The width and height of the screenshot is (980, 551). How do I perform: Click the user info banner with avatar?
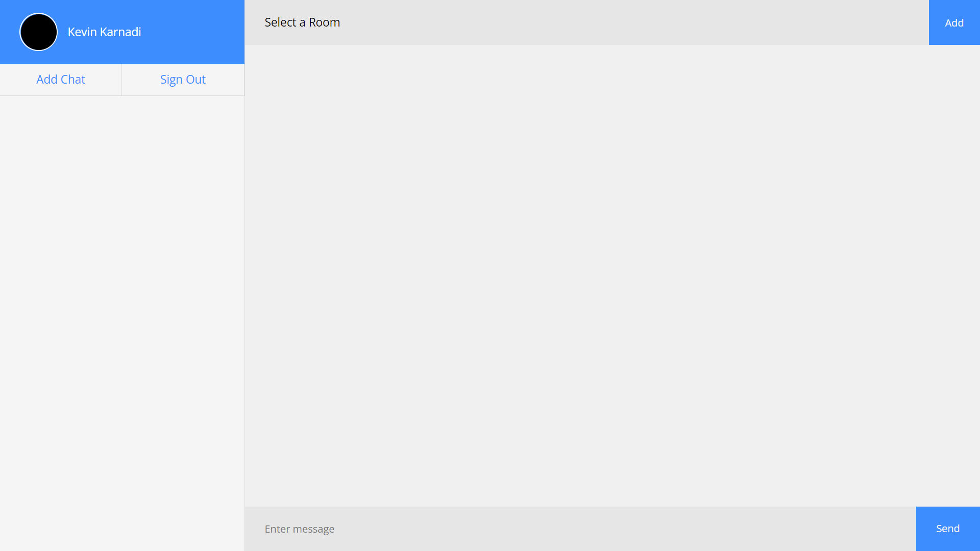(122, 32)
